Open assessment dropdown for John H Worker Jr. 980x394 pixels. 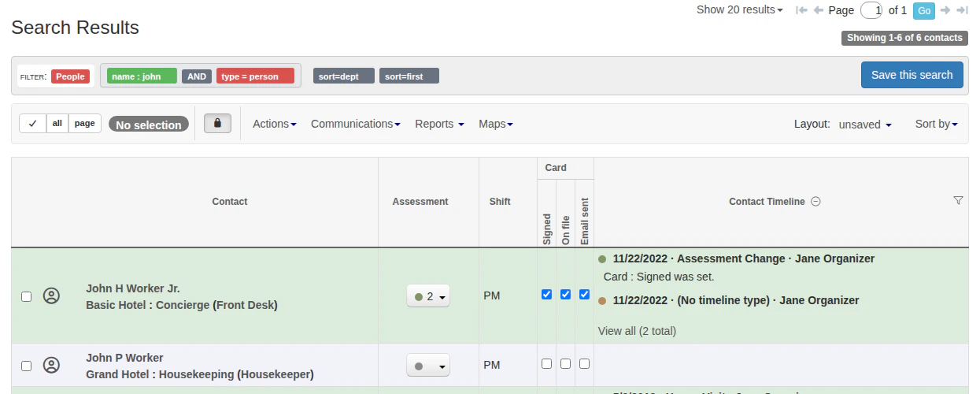point(428,296)
